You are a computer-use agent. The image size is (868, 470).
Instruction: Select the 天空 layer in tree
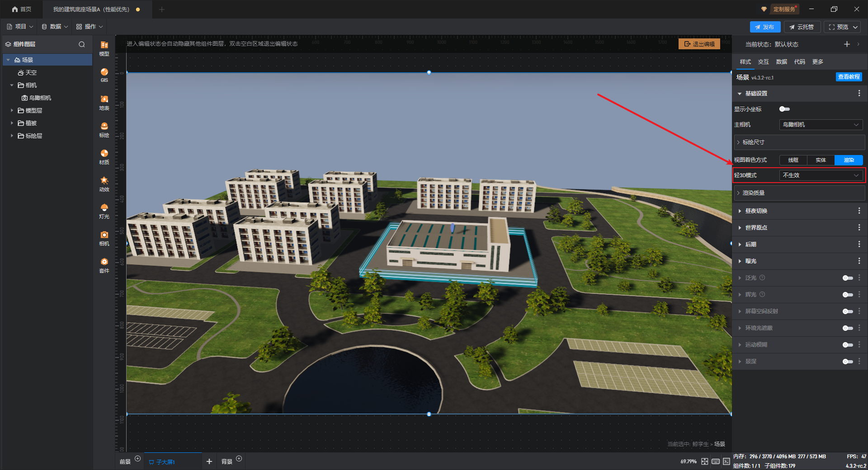31,73
